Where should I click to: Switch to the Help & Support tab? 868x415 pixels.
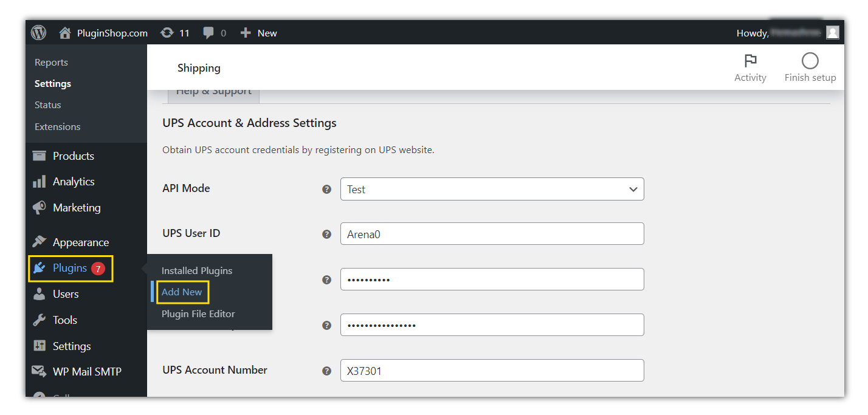point(213,93)
